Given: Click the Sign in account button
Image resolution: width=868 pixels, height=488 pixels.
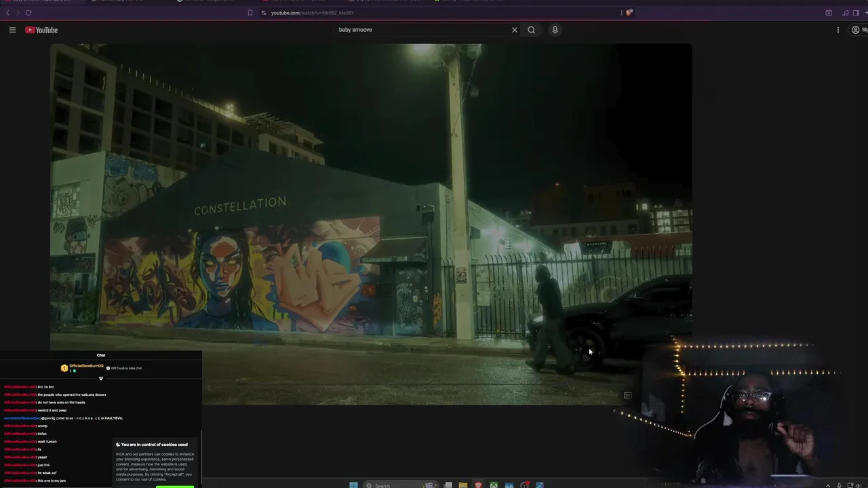Looking at the screenshot, I should tap(859, 30).
